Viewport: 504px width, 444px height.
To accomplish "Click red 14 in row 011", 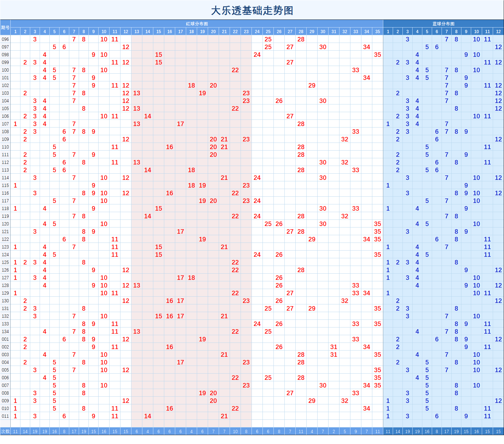I will click(148, 416).
